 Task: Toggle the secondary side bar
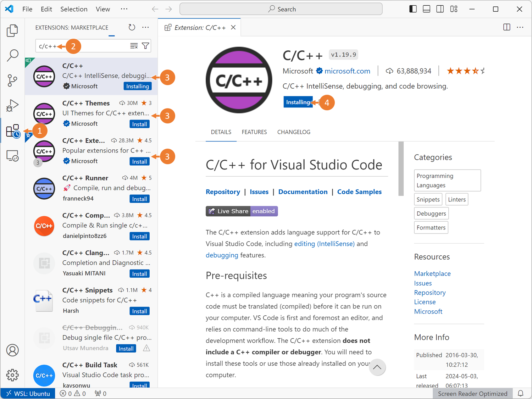pos(440,9)
